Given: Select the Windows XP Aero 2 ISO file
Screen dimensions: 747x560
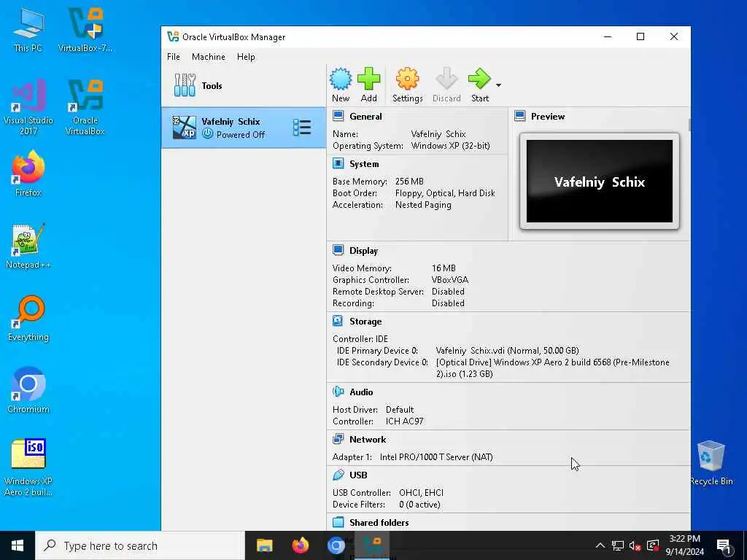Looking at the screenshot, I should (x=28, y=467).
